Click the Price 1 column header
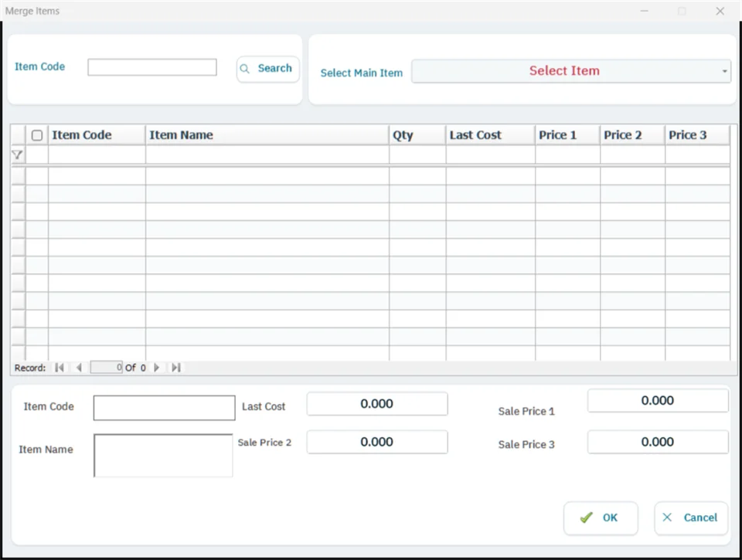The image size is (742, 560). 567,135
